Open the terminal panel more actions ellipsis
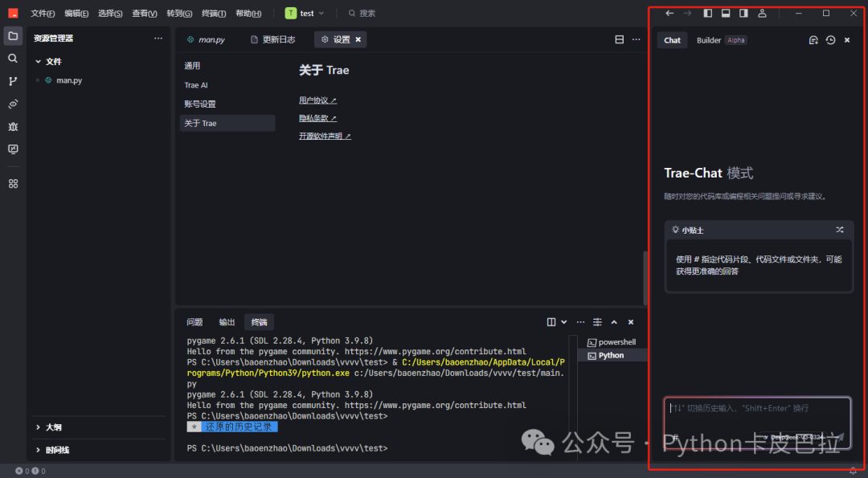This screenshot has width=868, height=478. [580, 322]
